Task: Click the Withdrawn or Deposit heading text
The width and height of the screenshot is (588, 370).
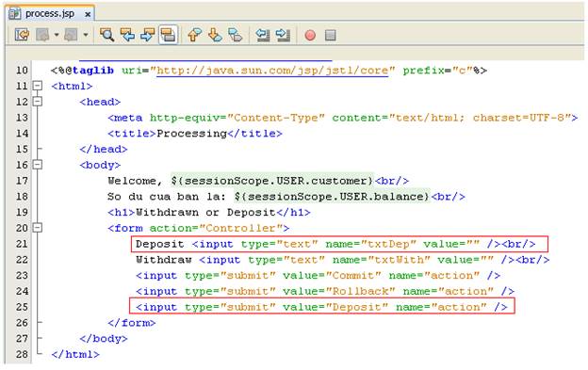Action: [x=205, y=213]
